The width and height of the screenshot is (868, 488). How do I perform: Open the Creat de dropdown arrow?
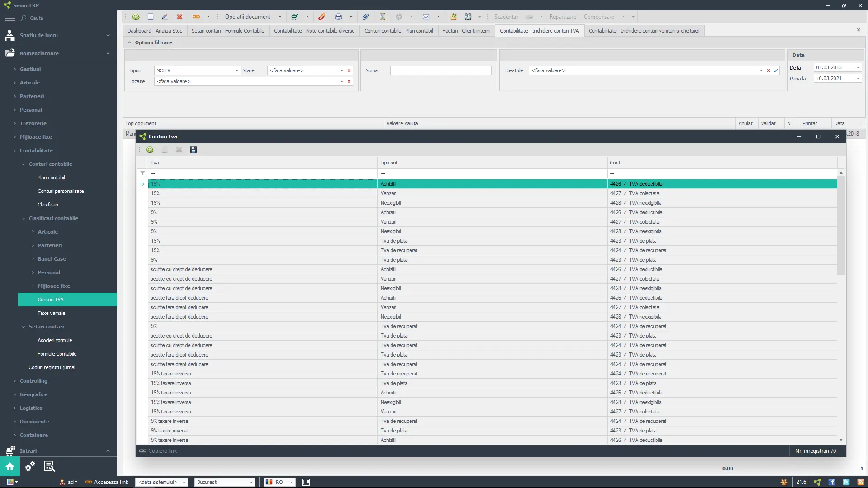point(761,70)
